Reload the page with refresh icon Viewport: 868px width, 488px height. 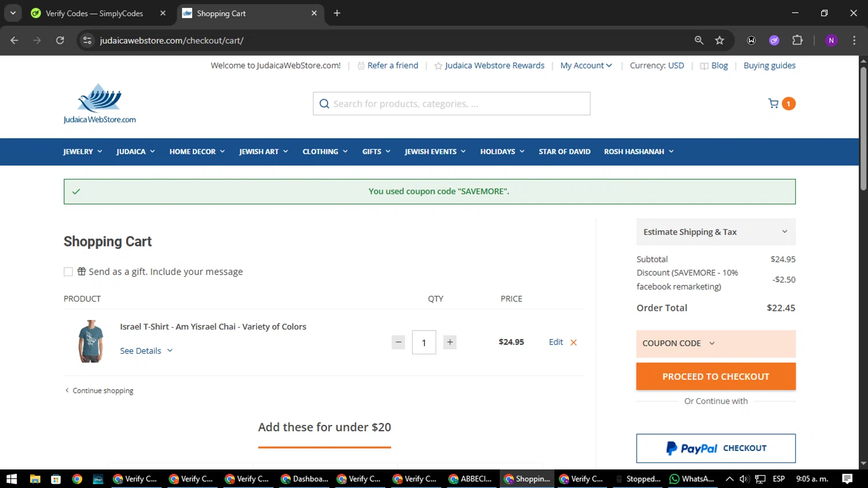click(x=60, y=41)
